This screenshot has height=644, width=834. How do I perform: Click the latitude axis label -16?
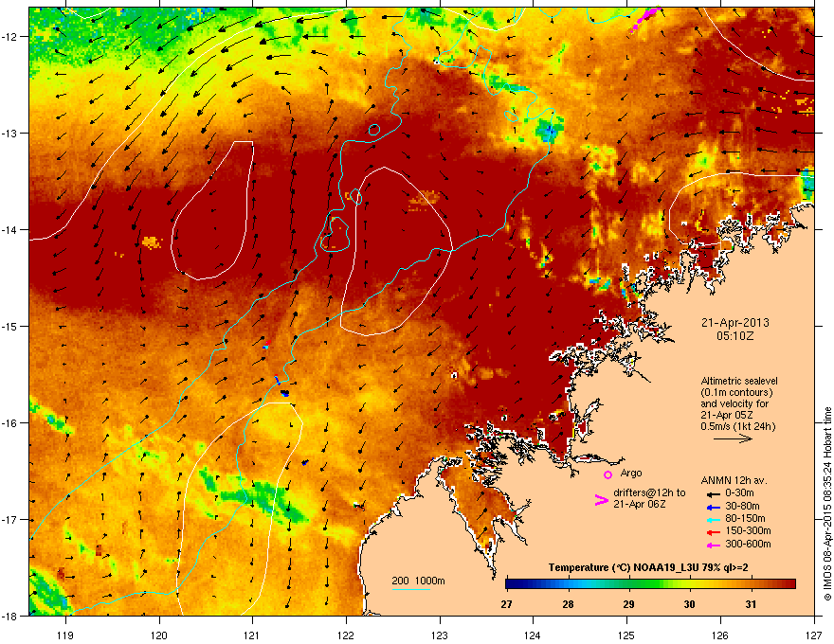tap(10, 423)
